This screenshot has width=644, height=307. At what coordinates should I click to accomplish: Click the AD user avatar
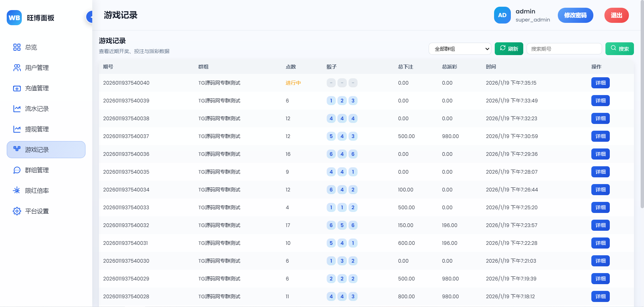(502, 15)
